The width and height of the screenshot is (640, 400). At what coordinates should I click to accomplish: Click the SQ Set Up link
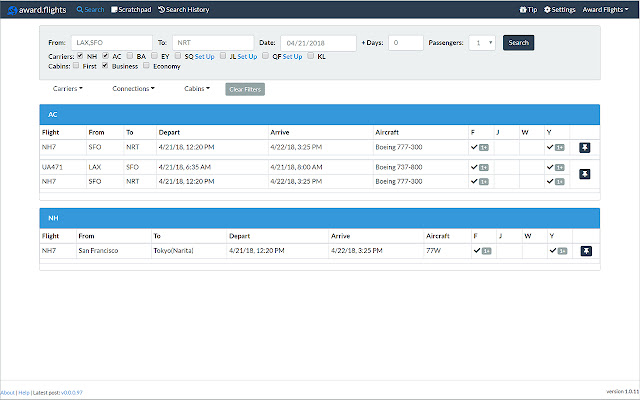204,57
